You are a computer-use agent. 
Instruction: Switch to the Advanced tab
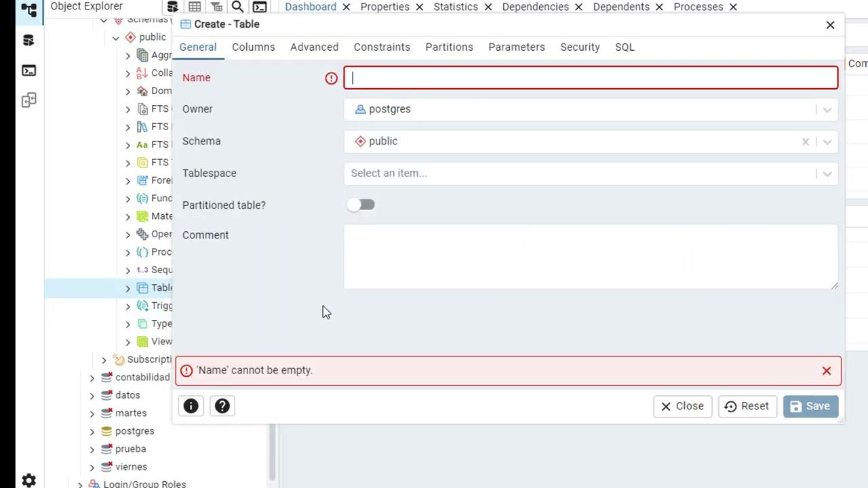coord(314,47)
